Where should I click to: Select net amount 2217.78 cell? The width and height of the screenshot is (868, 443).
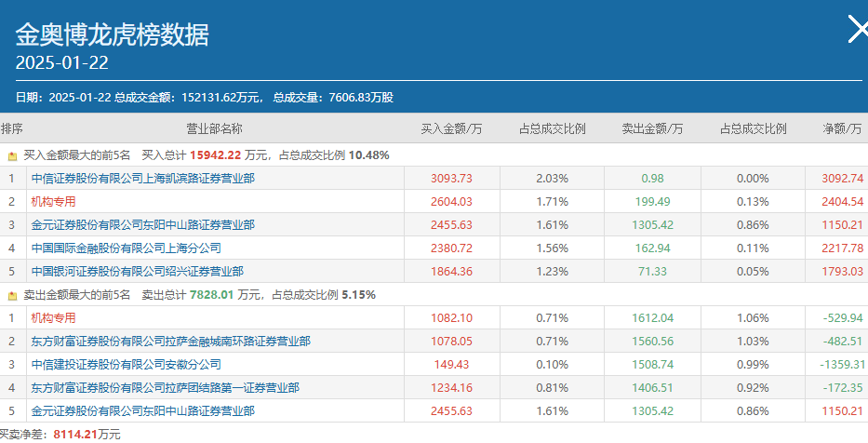tap(837, 248)
